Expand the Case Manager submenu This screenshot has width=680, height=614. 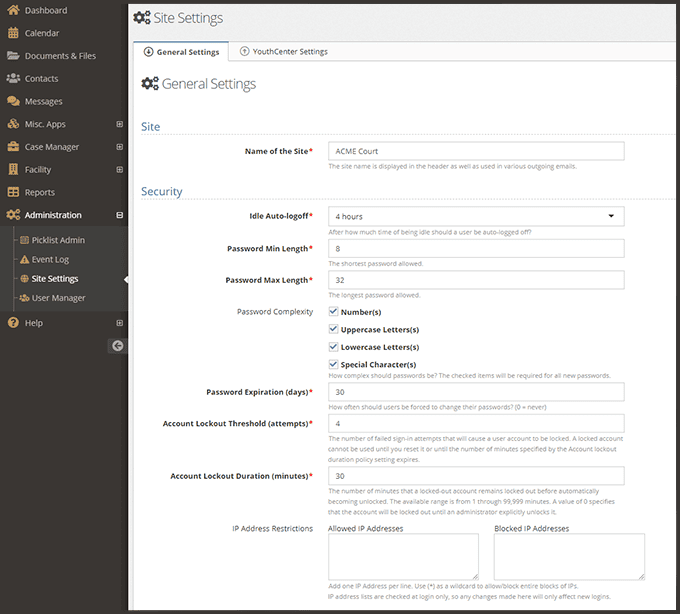click(120, 147)
